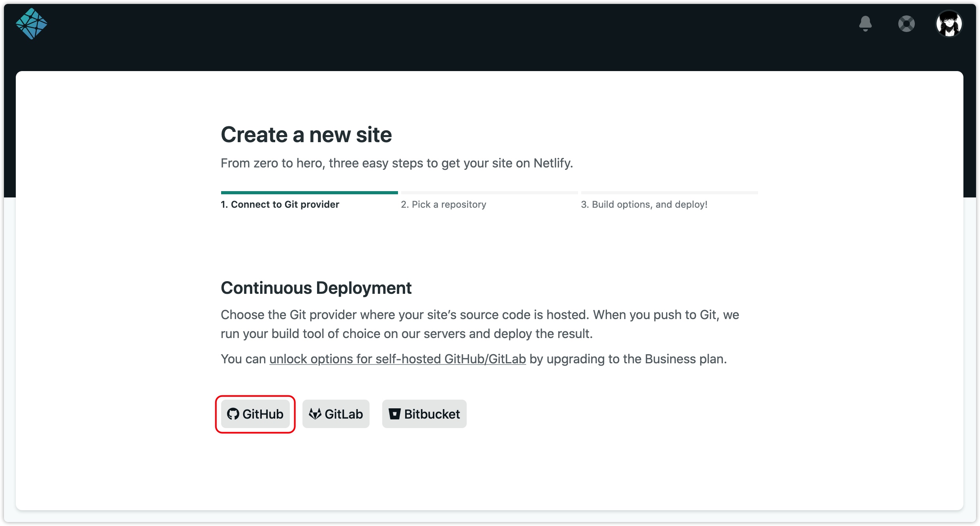Choose the Bitbucket provider button
This screenshot has width=980, height=526.
tap(424, 414)
